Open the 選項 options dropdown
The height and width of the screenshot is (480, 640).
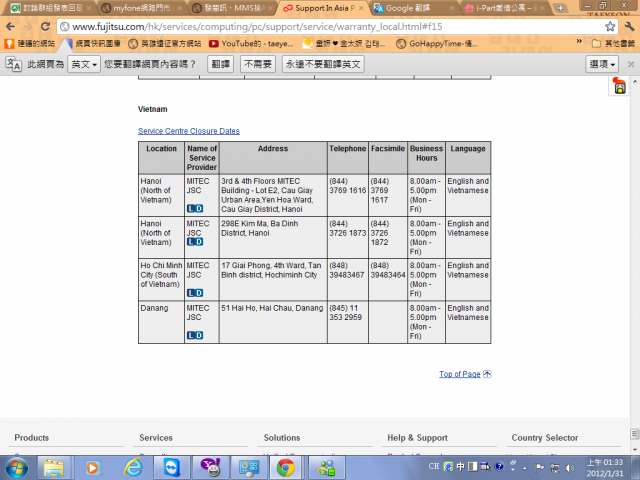[602, 64]
